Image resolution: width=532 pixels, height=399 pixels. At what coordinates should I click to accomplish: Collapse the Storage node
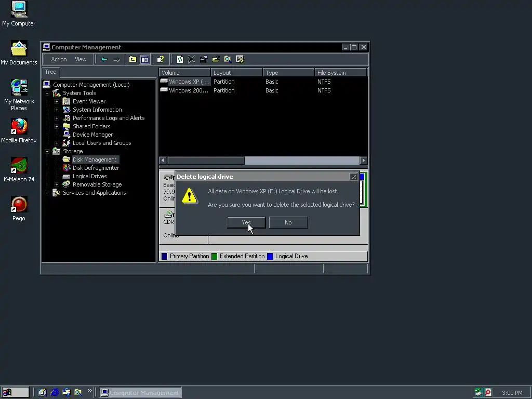tap(47, 151)
